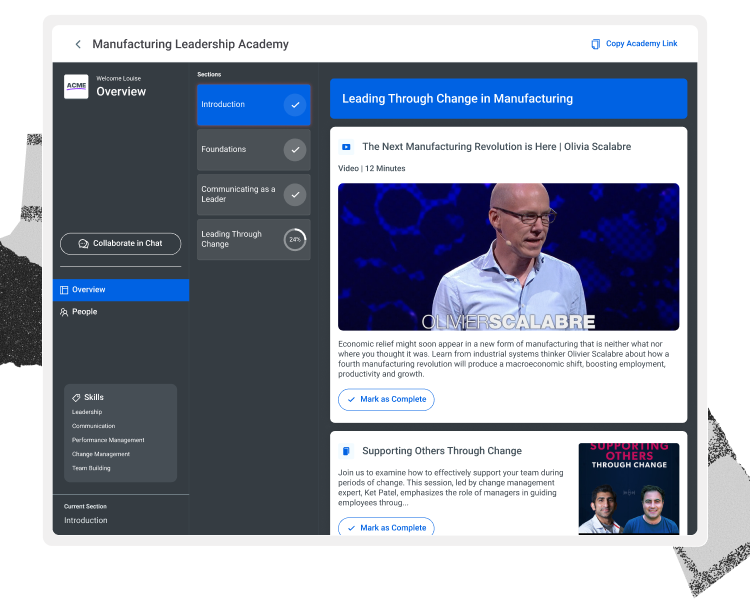Click the Overview layout icon in the sidebar

pos(64,290)
